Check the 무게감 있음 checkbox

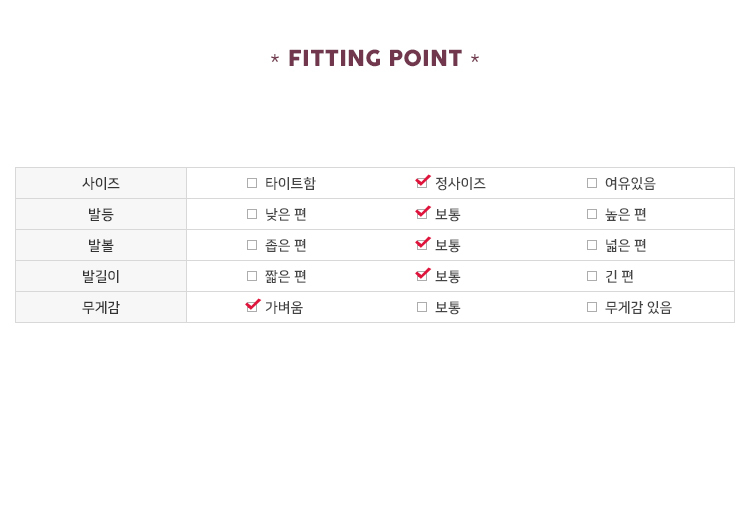pyautogui.click(x=592, y=307)
